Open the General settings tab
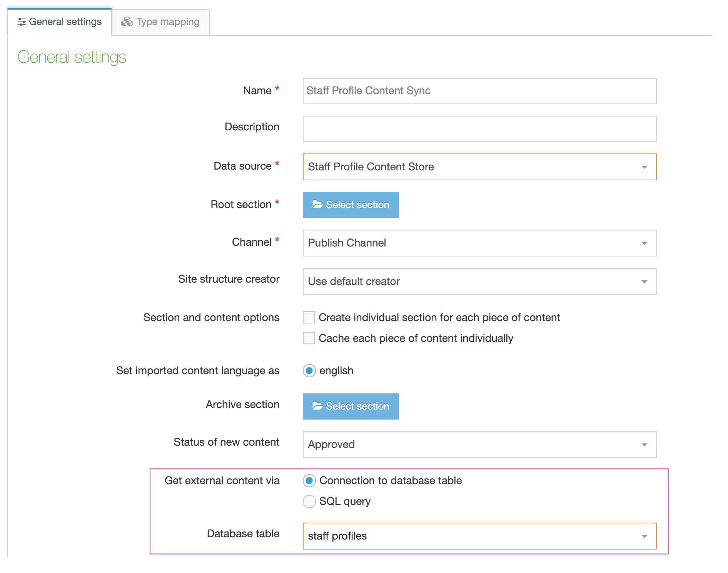 pyautogui.click(x=60, y=22)
